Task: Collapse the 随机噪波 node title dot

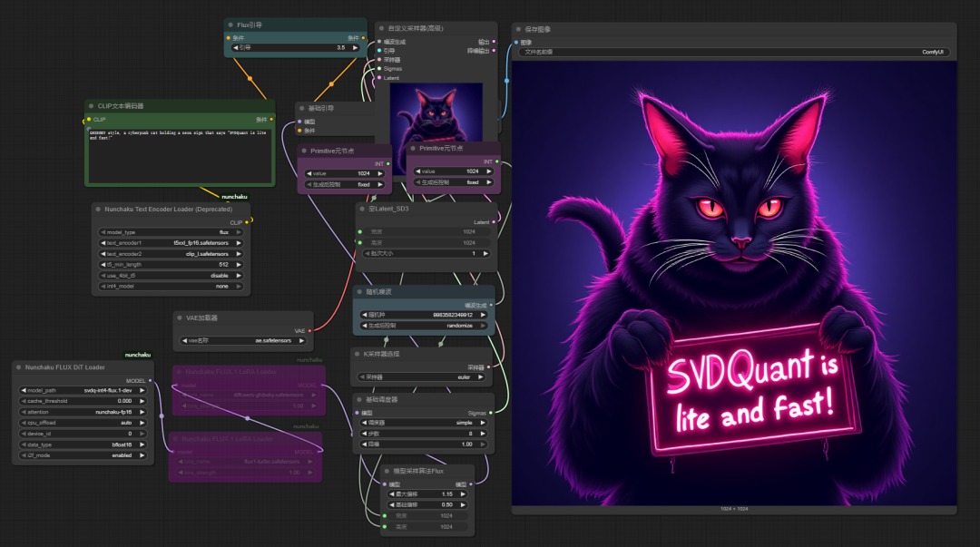Action: [x=359, y=292]
